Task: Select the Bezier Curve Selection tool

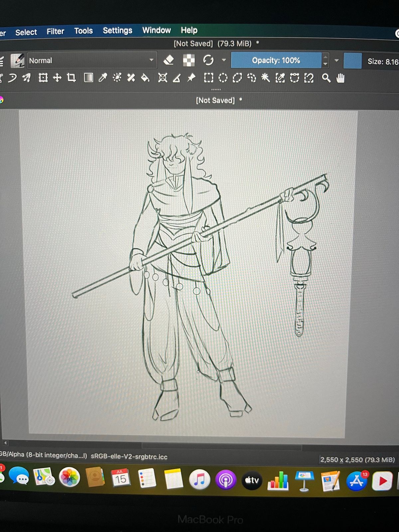Action: pyautogui.click(x=295, y=78)
